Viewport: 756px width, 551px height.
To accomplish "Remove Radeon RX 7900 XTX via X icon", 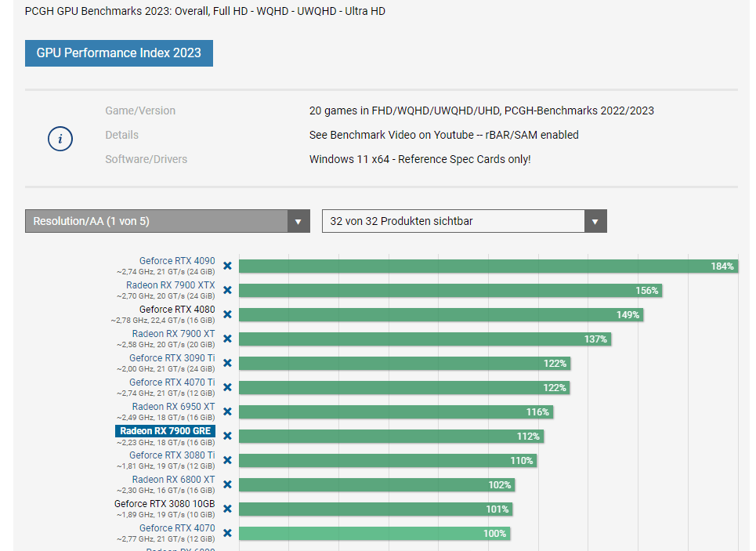I will (x=227, y=290).
